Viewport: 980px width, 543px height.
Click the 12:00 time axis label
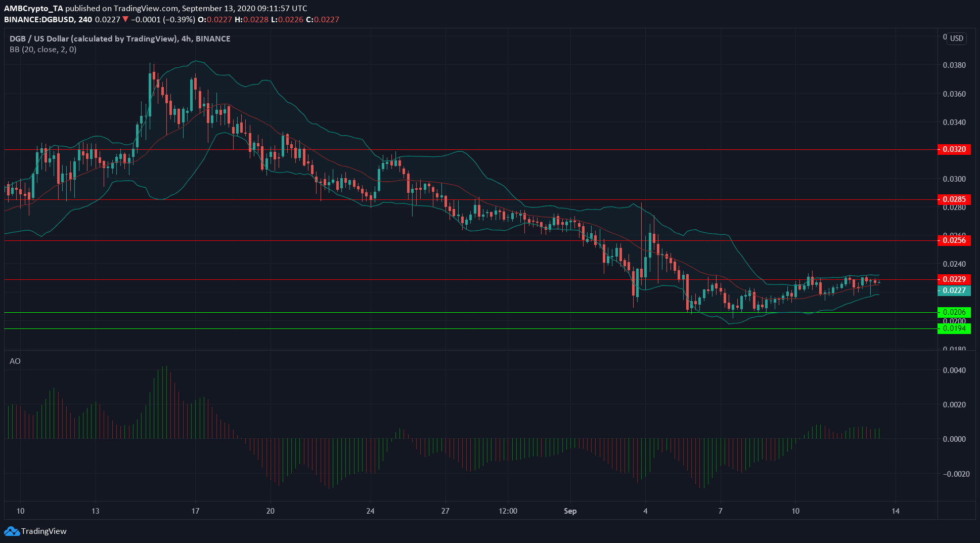[508, 511]
